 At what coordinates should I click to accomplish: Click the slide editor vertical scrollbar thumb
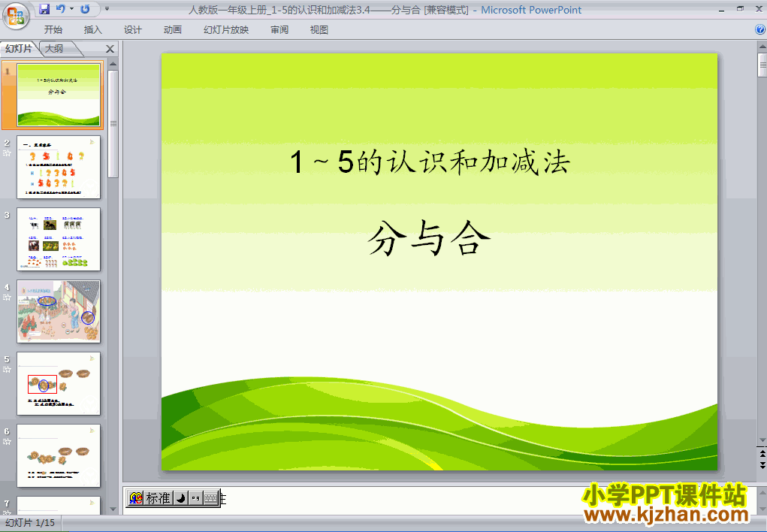pyautogui.click(x=762, y=65)
